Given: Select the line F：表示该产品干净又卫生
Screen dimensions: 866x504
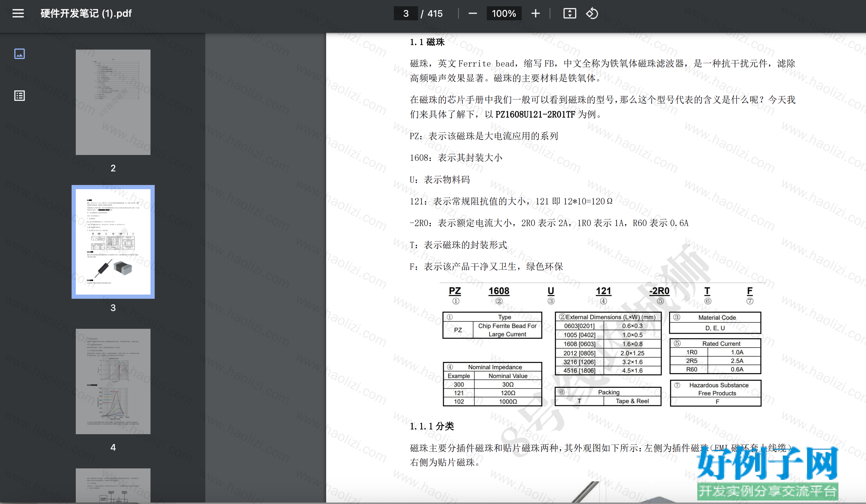Looking at the screenshot, I should (486, 267).
